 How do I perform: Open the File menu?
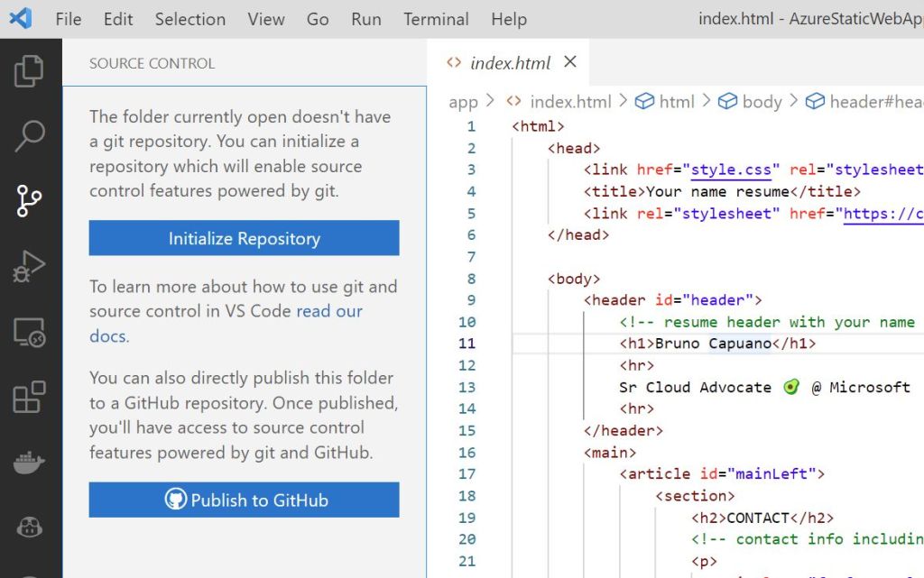click(x=68, y=18)
